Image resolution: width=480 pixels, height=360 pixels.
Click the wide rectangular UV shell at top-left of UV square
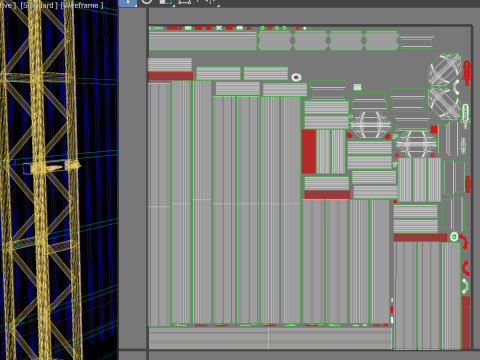click(203, 41)
